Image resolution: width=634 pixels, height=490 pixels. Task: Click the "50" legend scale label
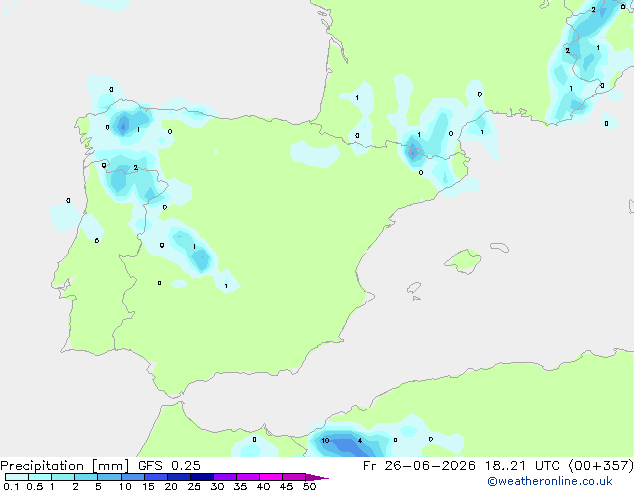click(309, 486)
